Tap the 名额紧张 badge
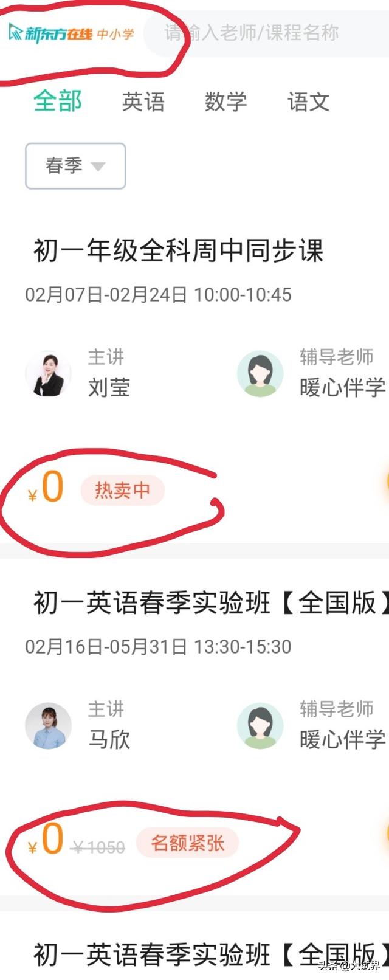The width and height of the screenshot is (389, 980). 188,843
